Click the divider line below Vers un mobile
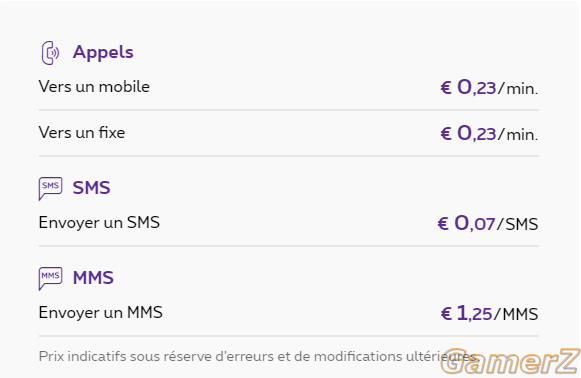The height and width of the screenshot is (378, 581). (x=289, y=110)
